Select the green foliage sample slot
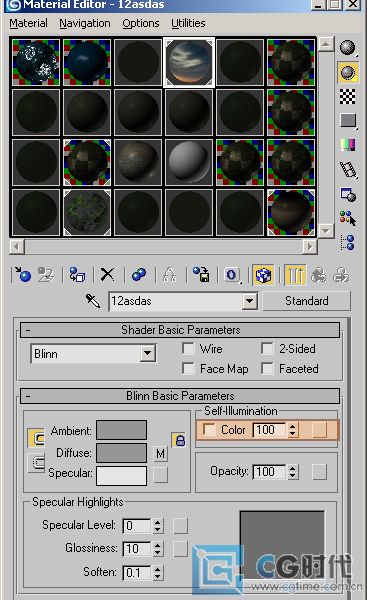367x600 pixels. pyautogui.click(x=87, y=212)
